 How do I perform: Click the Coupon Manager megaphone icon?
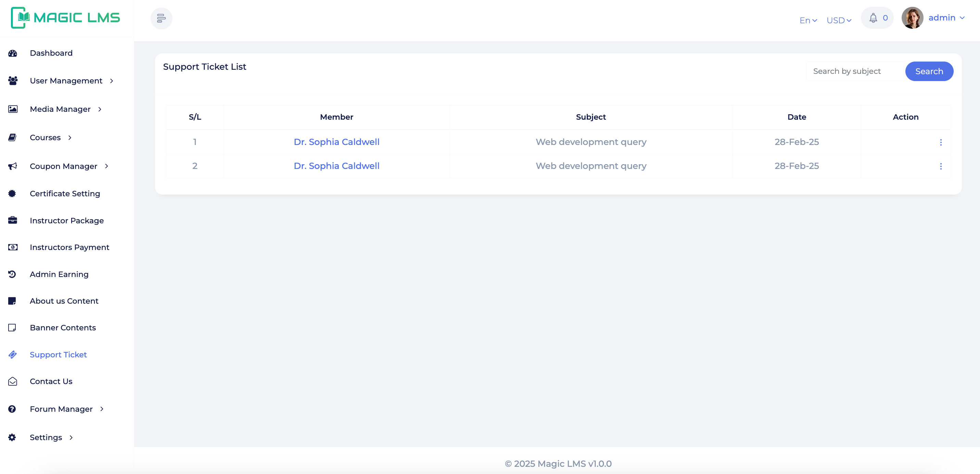[x=13, y=166]
